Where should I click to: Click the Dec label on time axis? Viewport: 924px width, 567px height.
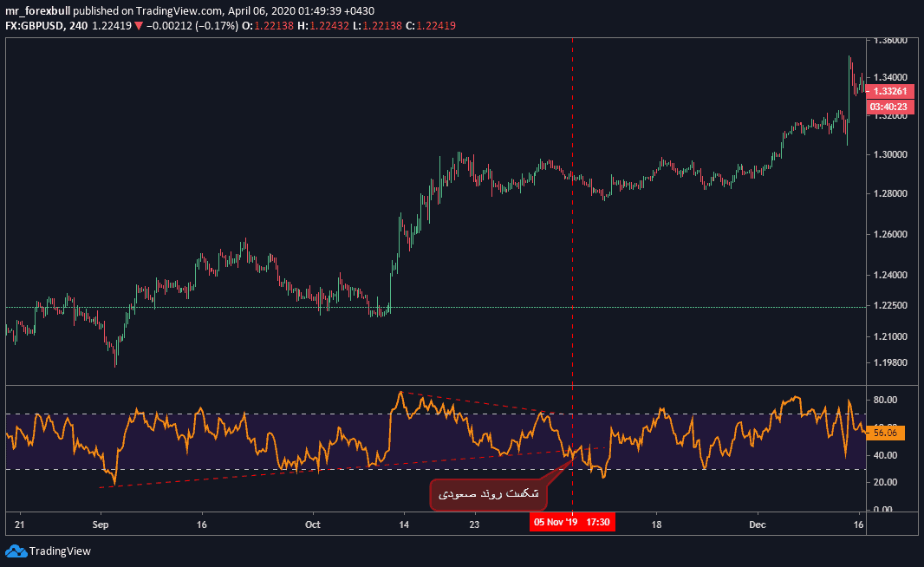tap(758, 525)
